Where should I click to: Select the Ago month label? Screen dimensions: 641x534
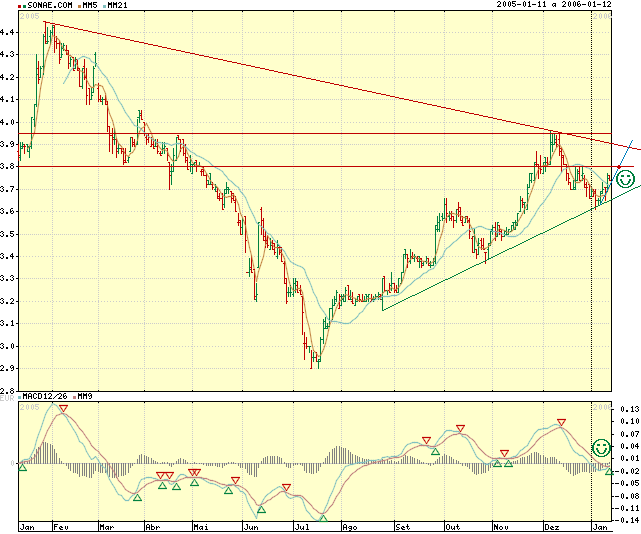coord(350,527)
